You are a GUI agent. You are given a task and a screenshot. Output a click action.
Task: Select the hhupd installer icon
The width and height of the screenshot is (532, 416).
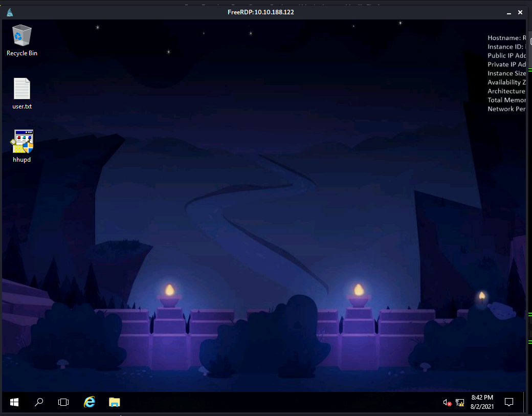click(22, 142)
